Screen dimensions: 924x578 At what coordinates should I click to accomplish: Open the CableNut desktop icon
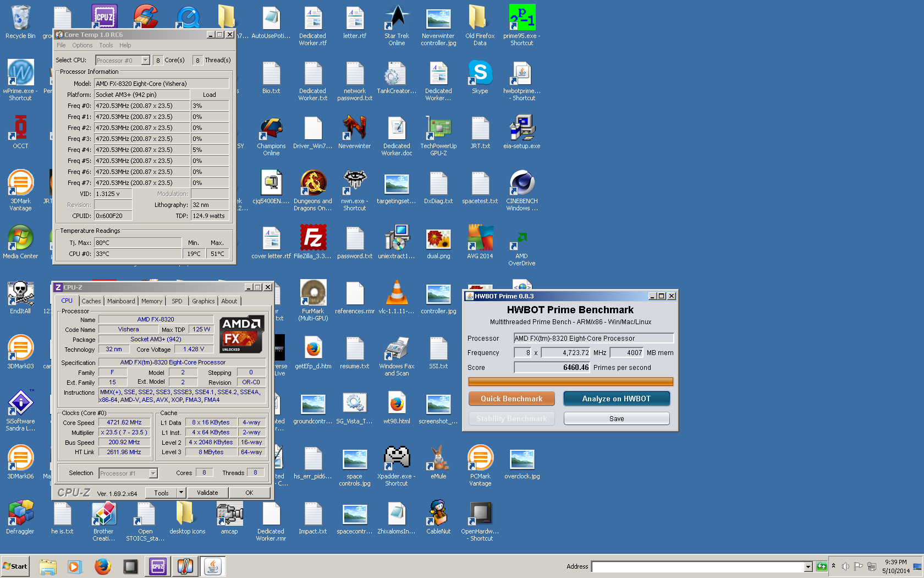tap(438, 517)
